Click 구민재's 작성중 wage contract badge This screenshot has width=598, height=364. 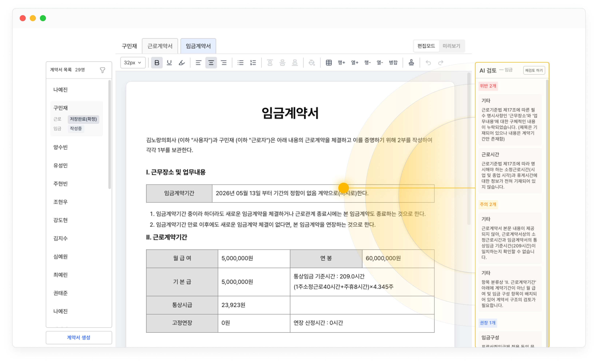coord(76,129)
